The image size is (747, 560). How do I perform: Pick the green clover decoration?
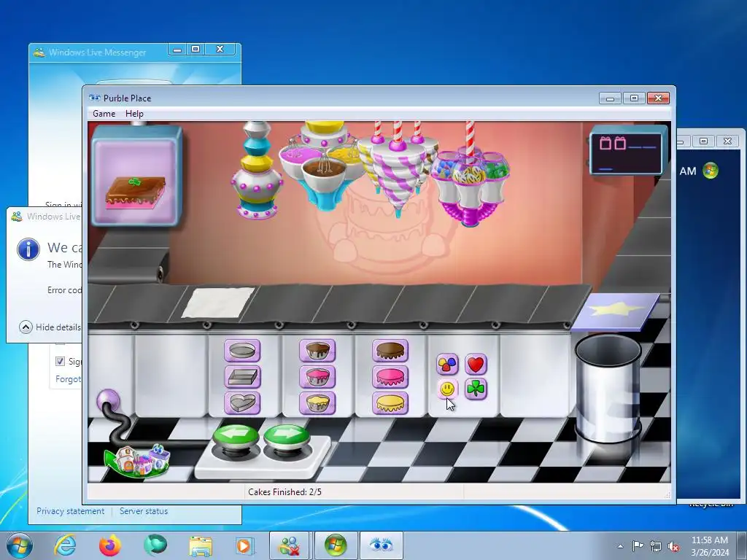coord(476,389)
